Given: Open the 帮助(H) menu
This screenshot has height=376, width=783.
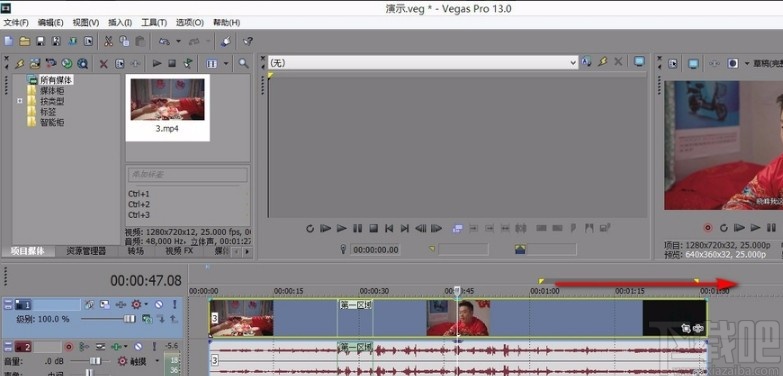Looking at the screenshot, I should point(227,22).
